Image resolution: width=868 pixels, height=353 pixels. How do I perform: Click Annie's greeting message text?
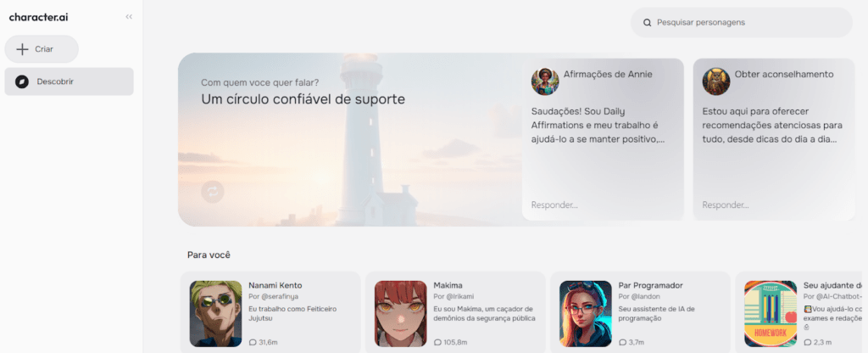coord(598,126)
